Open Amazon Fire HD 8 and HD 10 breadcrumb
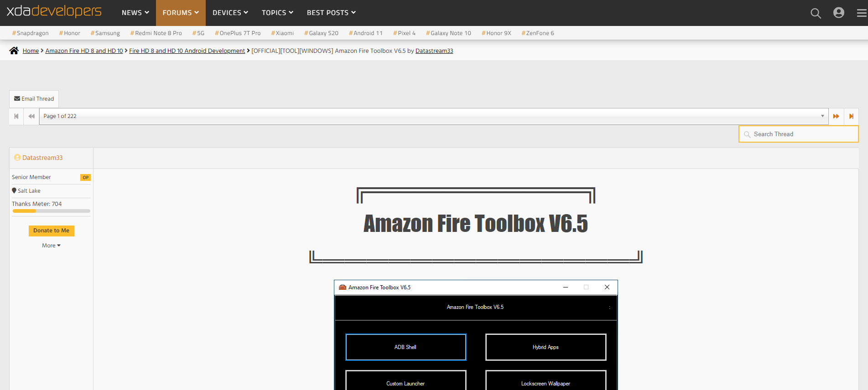Image resolution: width=868 pixels, height=390 pixels. coord(84,51)
